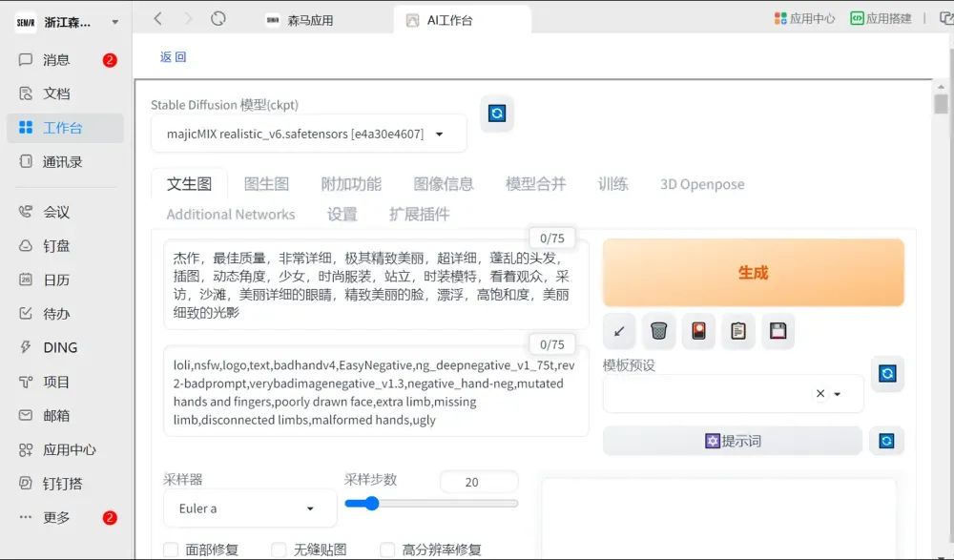Switch to the 图生图 tab
954x560 pixels.
click(x=266, y=184)
